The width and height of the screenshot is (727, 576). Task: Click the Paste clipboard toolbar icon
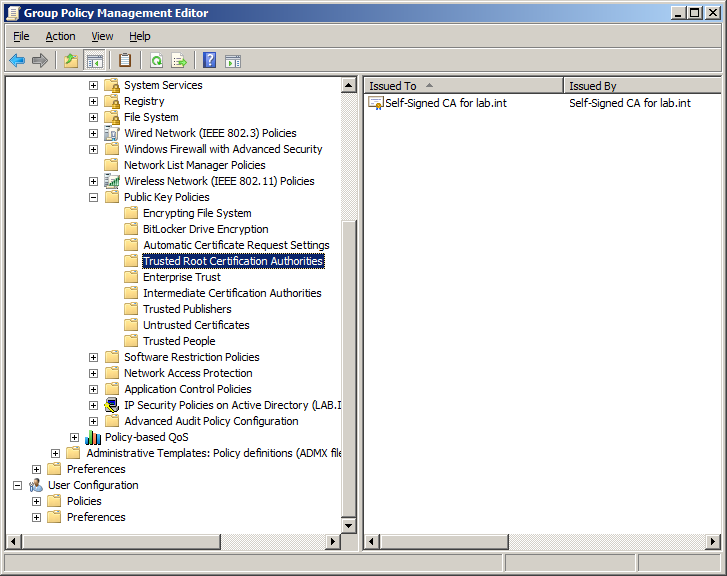coord(125,60)
